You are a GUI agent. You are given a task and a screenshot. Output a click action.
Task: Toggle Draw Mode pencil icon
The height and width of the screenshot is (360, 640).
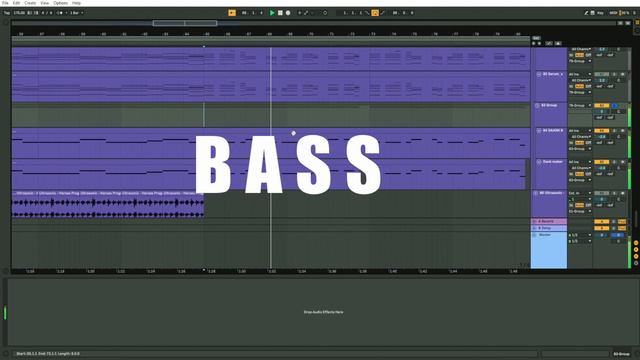pyautogui.click(x=586, y=13)
